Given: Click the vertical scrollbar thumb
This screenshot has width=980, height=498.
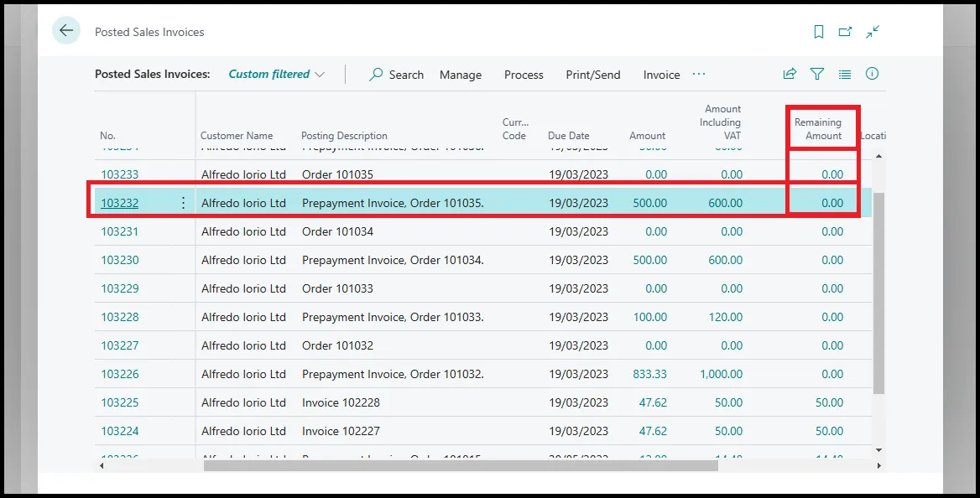Looking at the screenshot, I should [x=878, y=293].
